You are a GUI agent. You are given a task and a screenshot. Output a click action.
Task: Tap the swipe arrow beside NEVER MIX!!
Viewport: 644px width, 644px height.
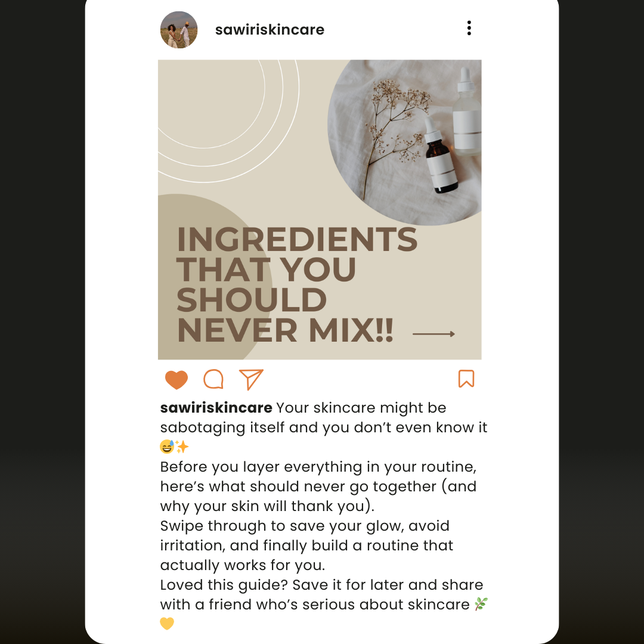(434, 334)
